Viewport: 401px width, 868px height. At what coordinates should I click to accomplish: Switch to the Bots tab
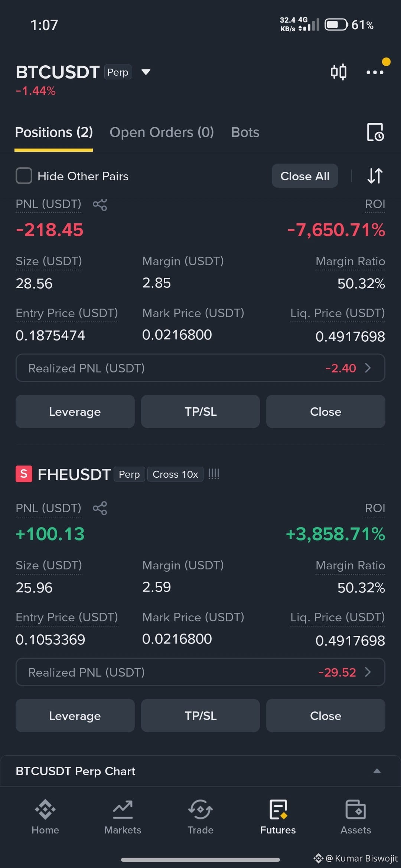coord(245,132)
